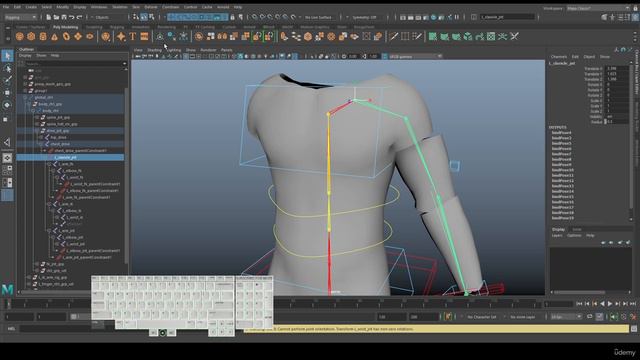Image resolution: width=640 pixels, height=360 pixels.
Task: Click Open Scene folder icon
Action: 56,17
